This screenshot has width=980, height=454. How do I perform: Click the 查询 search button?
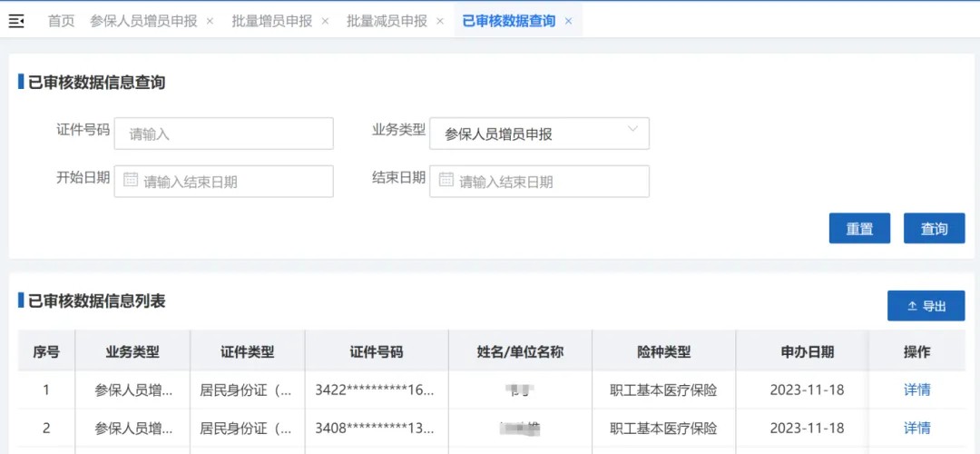(934, 229)
